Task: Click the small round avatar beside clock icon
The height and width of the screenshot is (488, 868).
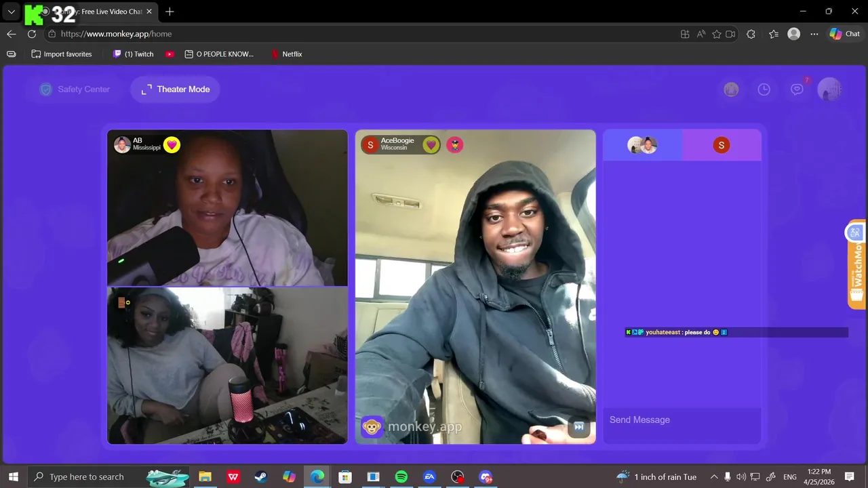Action: pyautogui.click(x=731, y=89)
